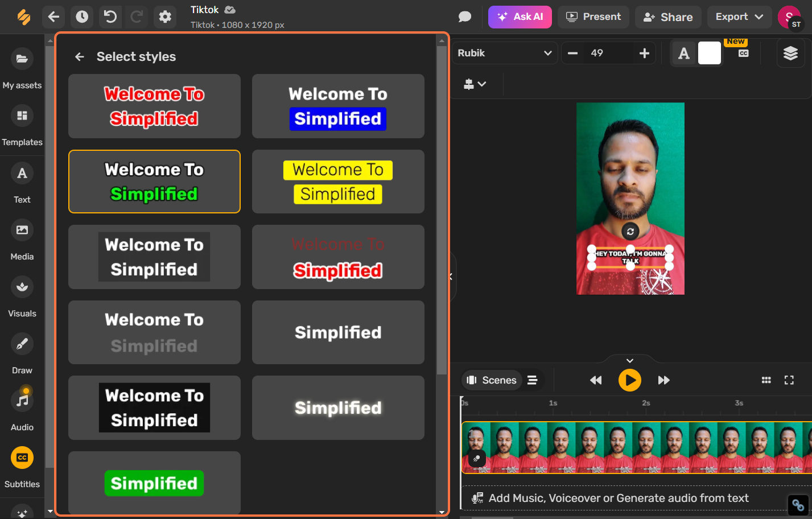The image size is (812, 519).
Task: Click the styles panel vertical scrollbar
Action: tap(442, 211)
